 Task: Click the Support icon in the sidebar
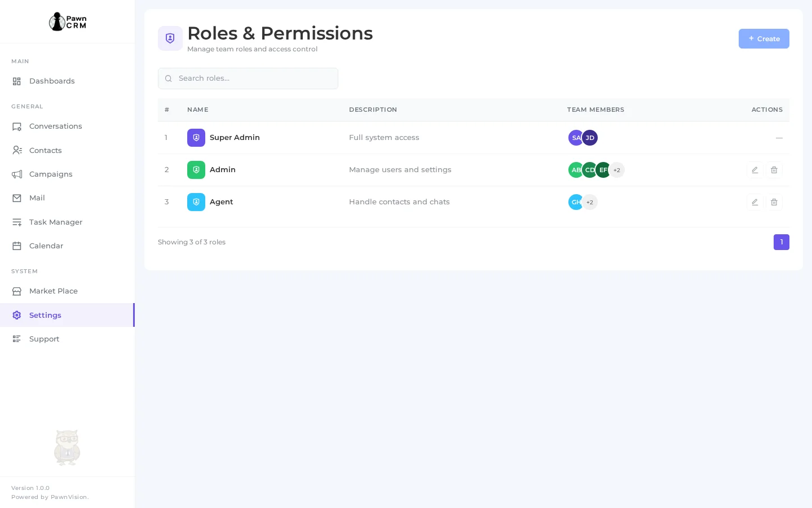[x=17, y=339]
